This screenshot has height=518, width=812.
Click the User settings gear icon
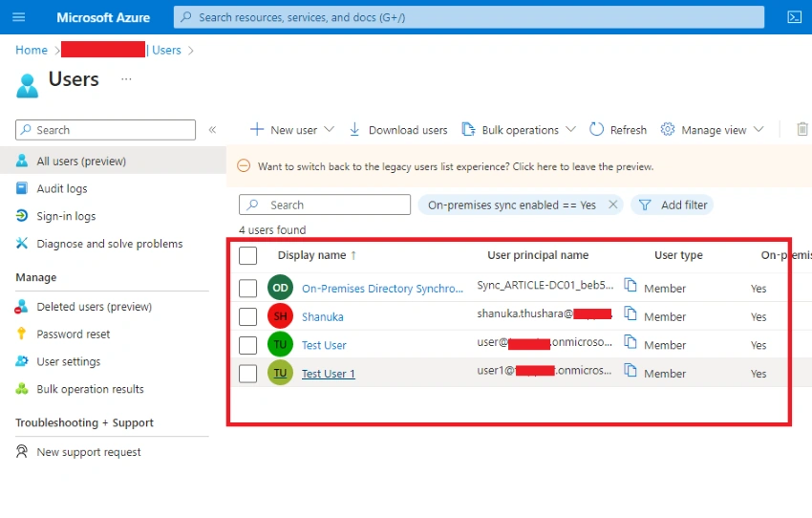pos(22,361)
